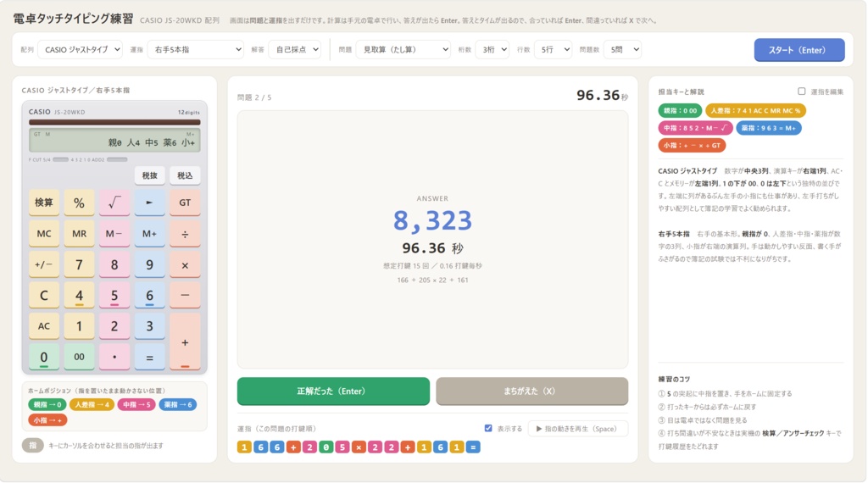The image size is (868, 483).
Task: Click the M− key
Action: tap(114, 234)
